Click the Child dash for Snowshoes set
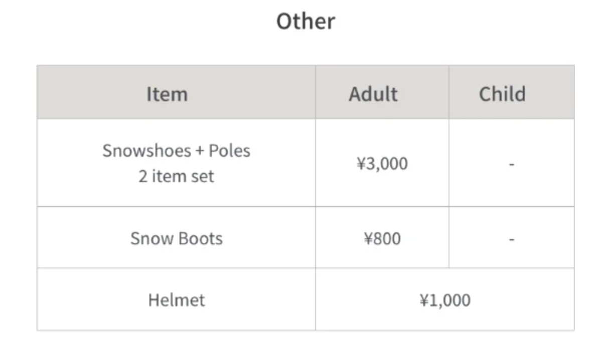This screenshot has width=609, height=364. click(511, 164)
